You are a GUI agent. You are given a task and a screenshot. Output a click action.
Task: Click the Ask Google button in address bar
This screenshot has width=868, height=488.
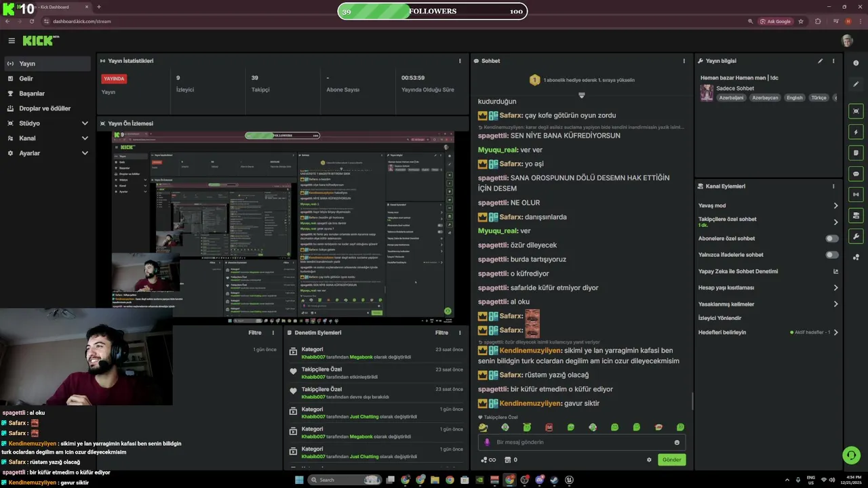pos(774,21)
